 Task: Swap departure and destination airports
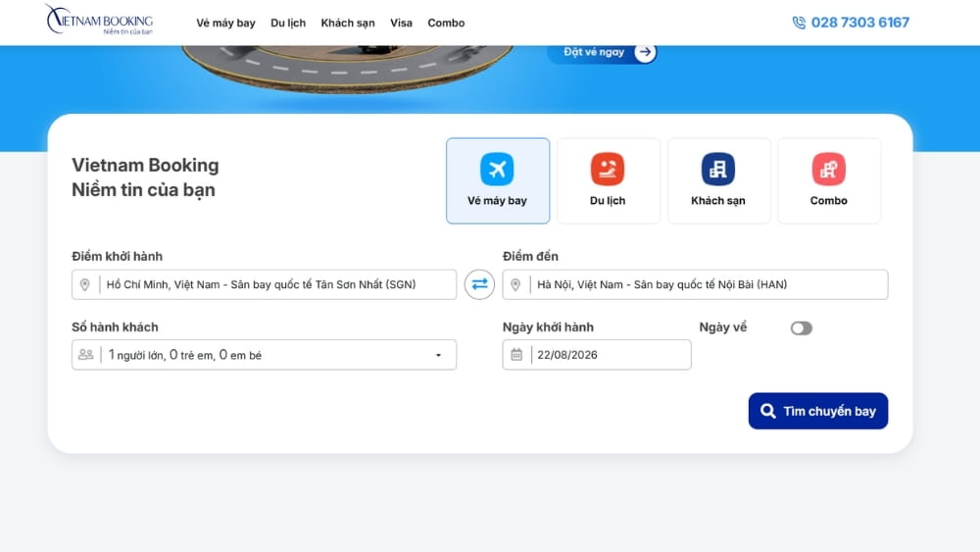pyautogui.click(x=479, y=284)
